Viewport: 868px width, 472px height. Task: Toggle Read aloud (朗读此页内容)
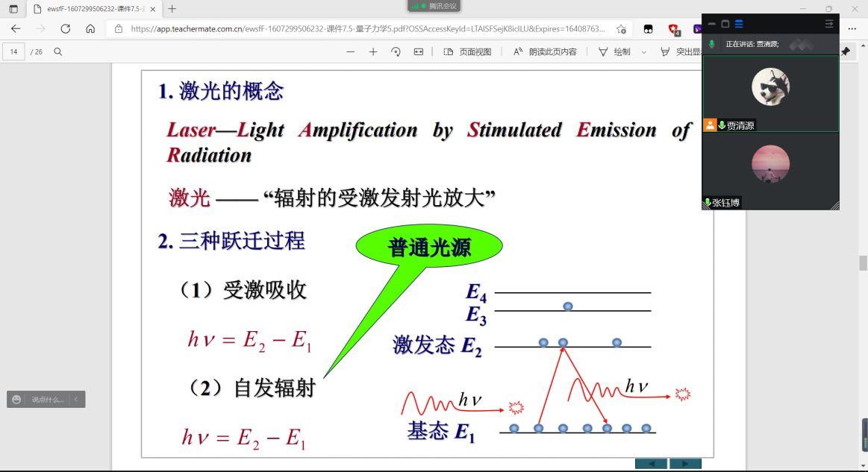pyautogui.click(x=545, y=51)
